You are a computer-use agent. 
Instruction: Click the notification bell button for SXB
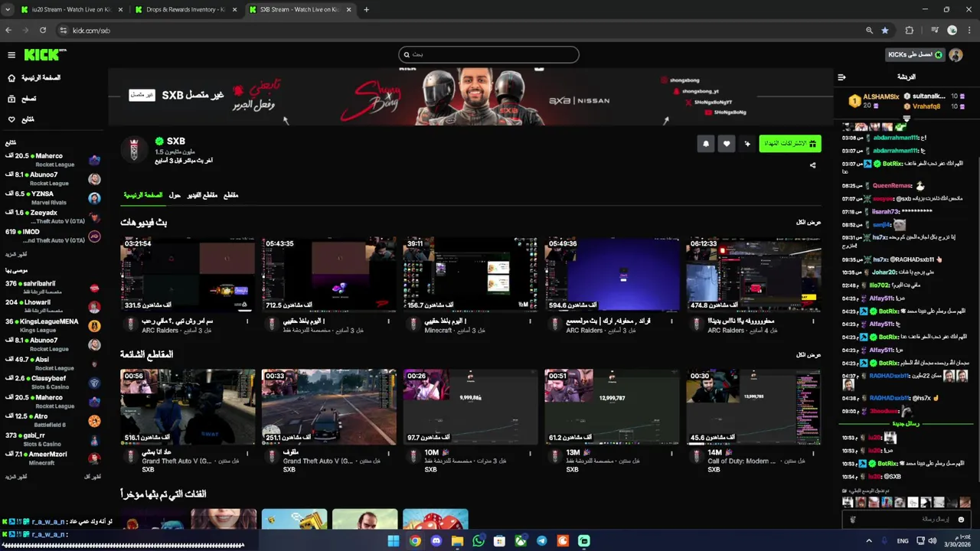(x=706, y=144)
